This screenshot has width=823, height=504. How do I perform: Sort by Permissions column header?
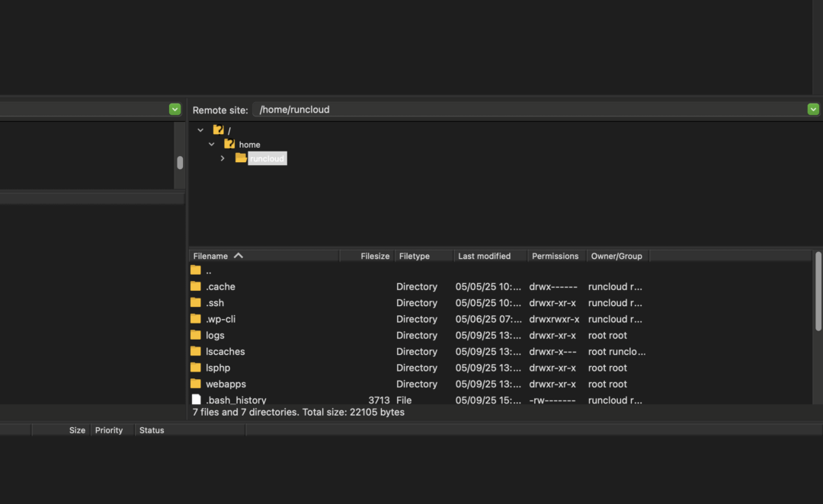tap(556, 256)
